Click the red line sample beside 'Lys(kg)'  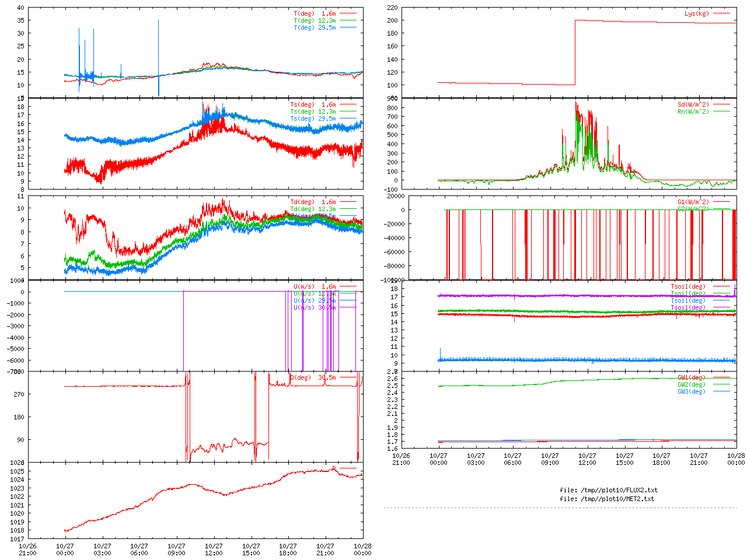(x=721, y=13)
